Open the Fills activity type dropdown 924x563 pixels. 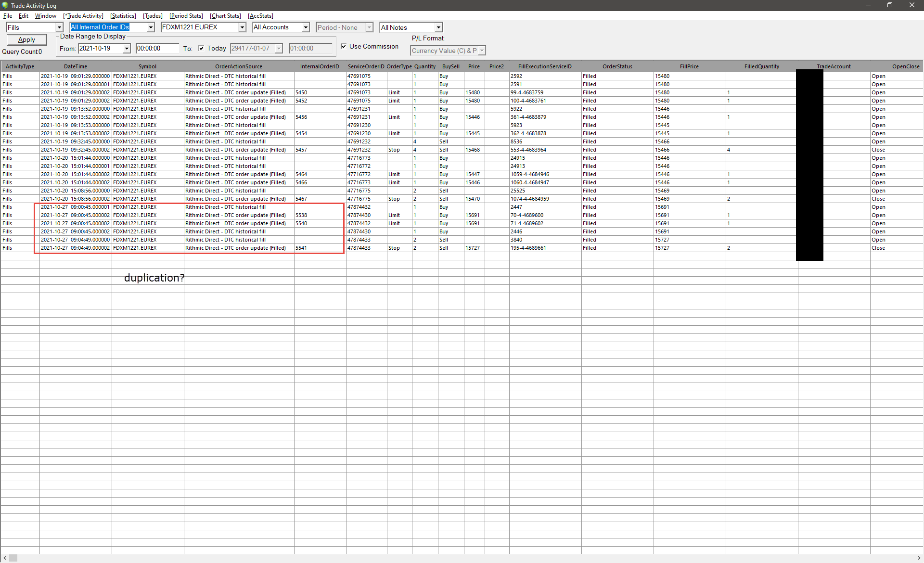[59, 27]
